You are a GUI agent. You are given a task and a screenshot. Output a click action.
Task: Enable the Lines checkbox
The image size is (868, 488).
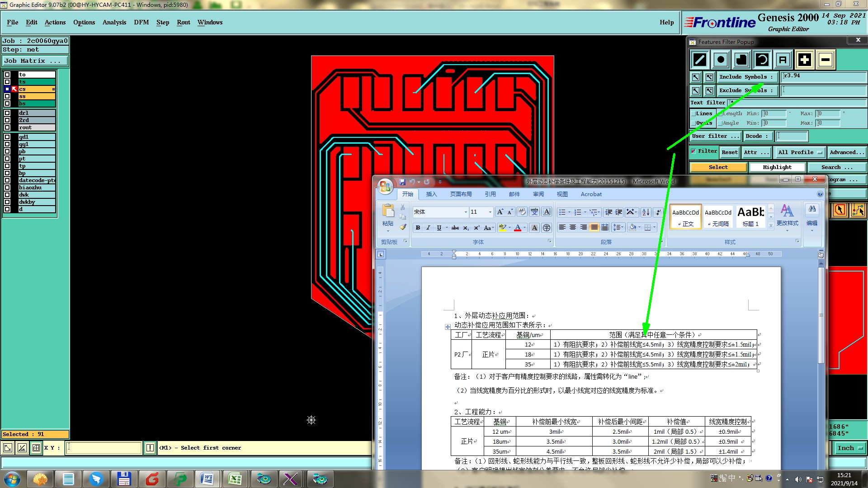pyautogui.click(x=693, y=114)
